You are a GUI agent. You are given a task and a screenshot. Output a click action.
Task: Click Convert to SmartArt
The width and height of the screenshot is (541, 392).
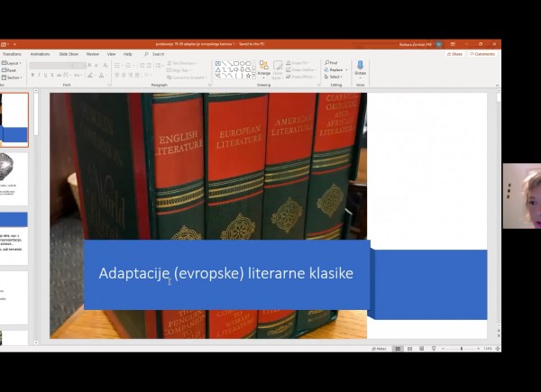coord(187,77)
